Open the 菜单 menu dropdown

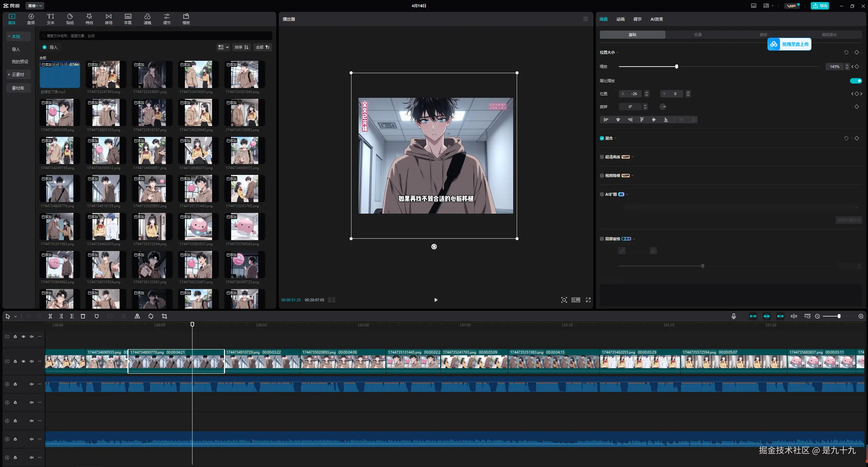(x=35, y=6)
